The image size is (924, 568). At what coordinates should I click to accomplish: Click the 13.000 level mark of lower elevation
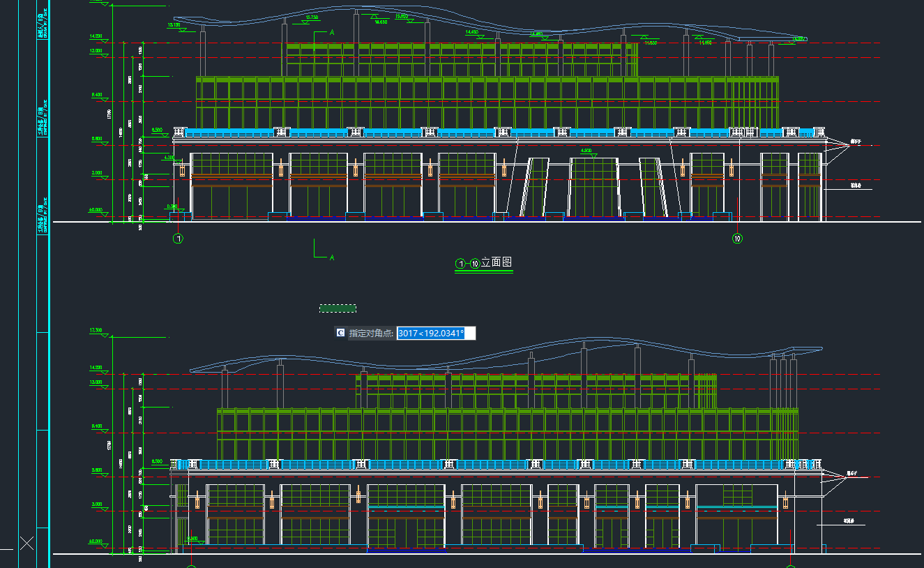pyautogui.click(x=96, y=382)
